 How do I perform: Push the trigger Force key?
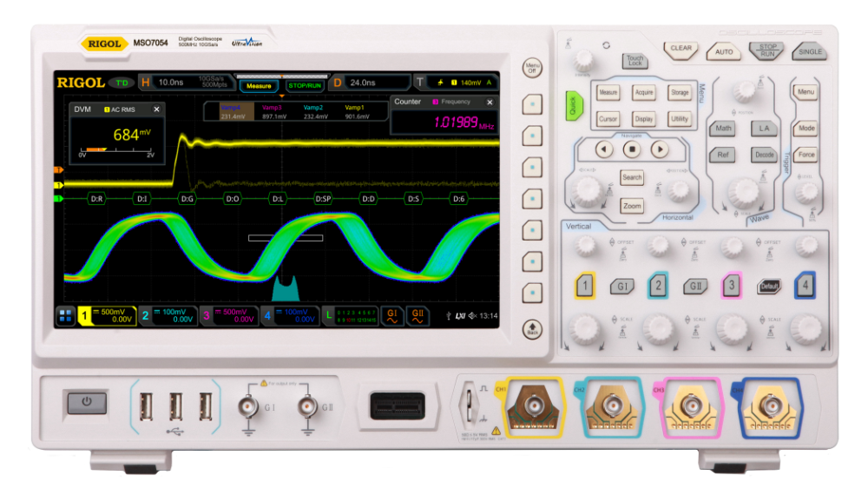806,155
